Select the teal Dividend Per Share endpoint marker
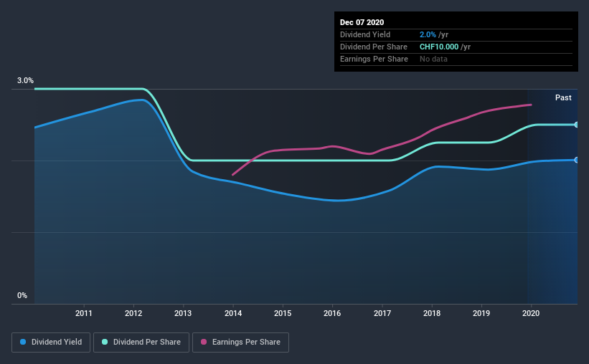Image resolution: width=589 pixels, height=364 pixels. 576,125
